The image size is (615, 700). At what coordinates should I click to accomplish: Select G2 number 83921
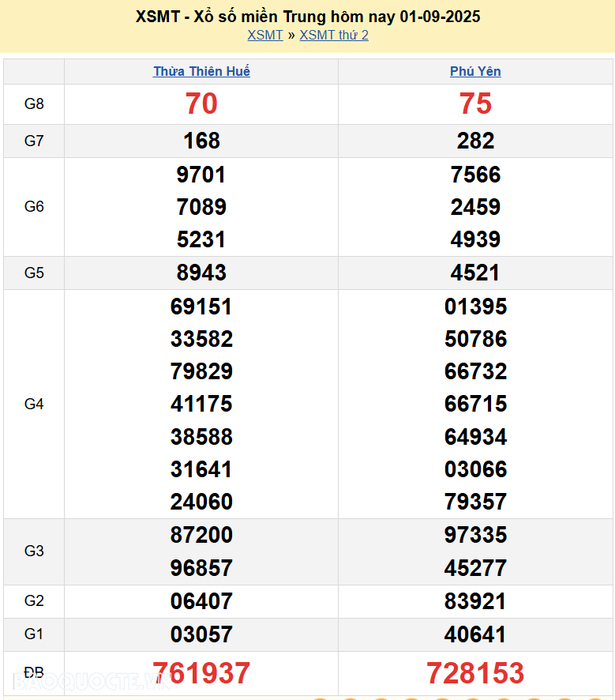[x=475, y=601]
